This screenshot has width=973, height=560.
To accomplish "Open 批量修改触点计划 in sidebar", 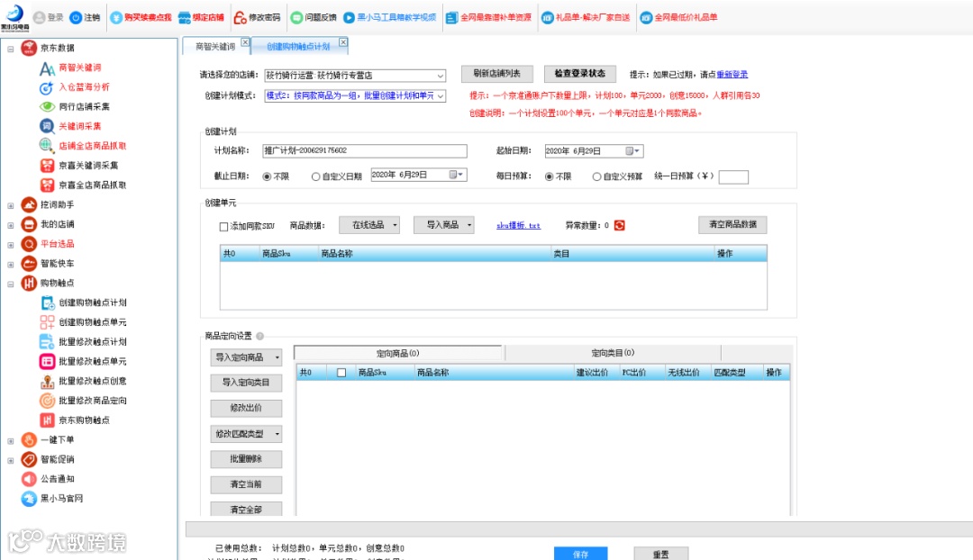I will point(93,342).
